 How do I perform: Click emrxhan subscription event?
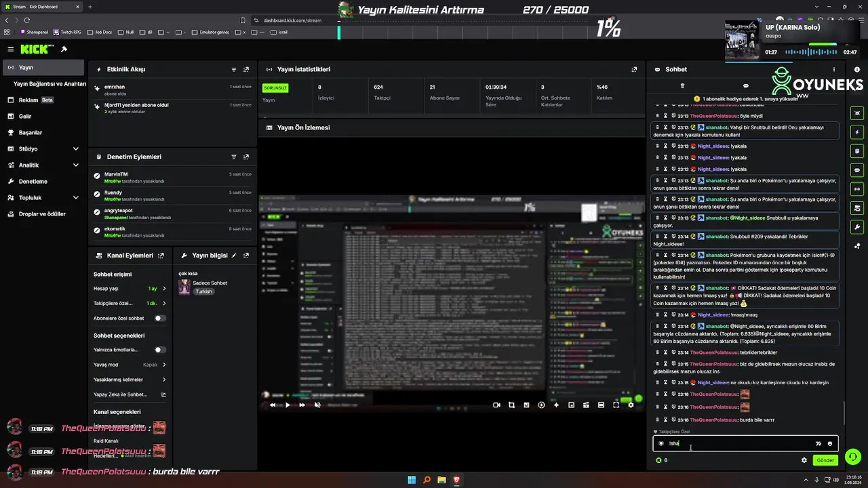click(173, 90)
